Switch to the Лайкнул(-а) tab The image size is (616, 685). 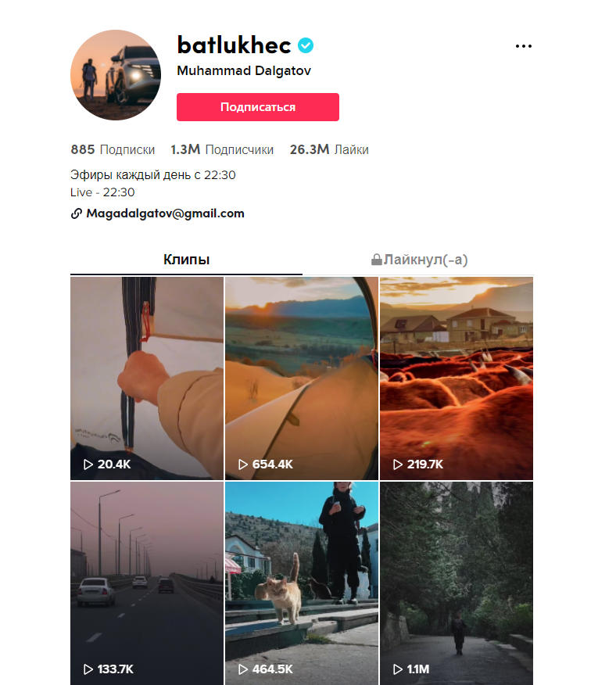pos(419,260)
